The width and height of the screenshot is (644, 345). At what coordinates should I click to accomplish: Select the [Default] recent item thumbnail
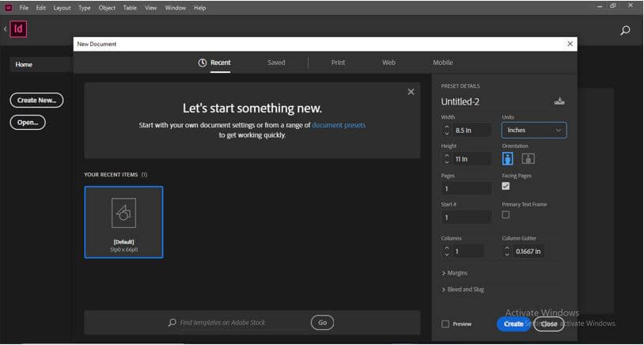pos(123,222)
